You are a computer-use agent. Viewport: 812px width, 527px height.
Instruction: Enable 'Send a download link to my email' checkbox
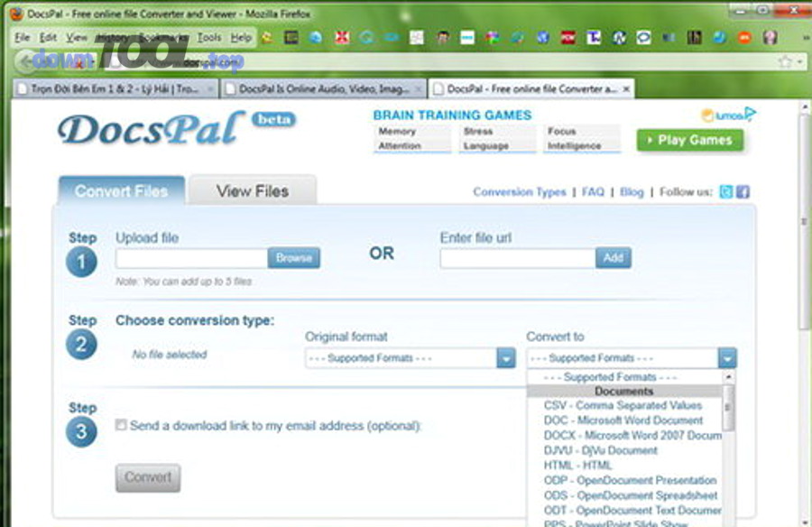[121, 425]
